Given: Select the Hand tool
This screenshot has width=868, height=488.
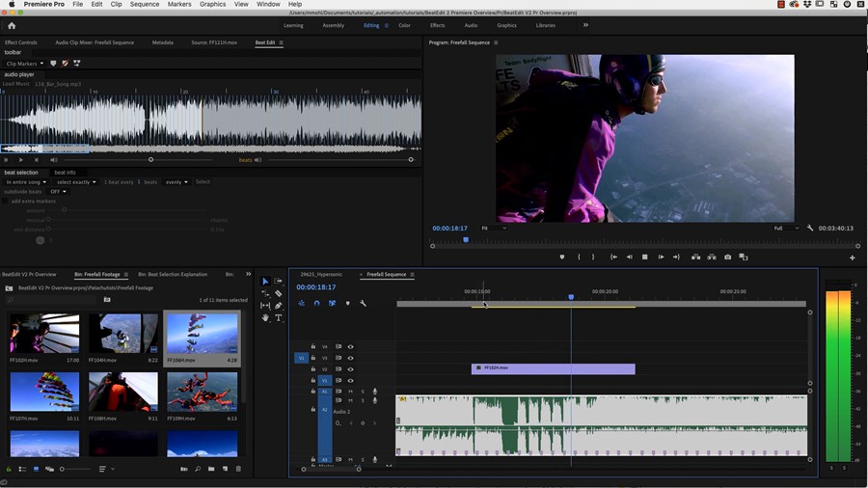Looking at the screenshot, I should (x=265, y=317).
